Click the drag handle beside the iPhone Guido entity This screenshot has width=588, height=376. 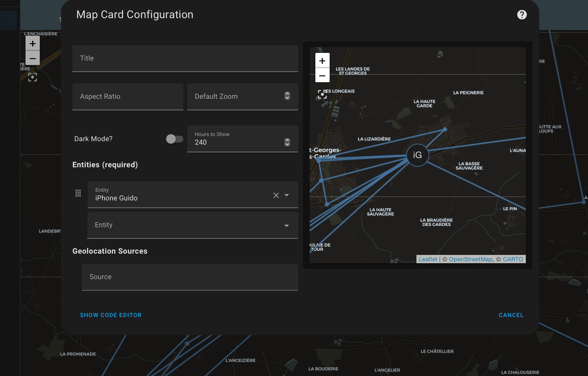[x=78, y=193]
